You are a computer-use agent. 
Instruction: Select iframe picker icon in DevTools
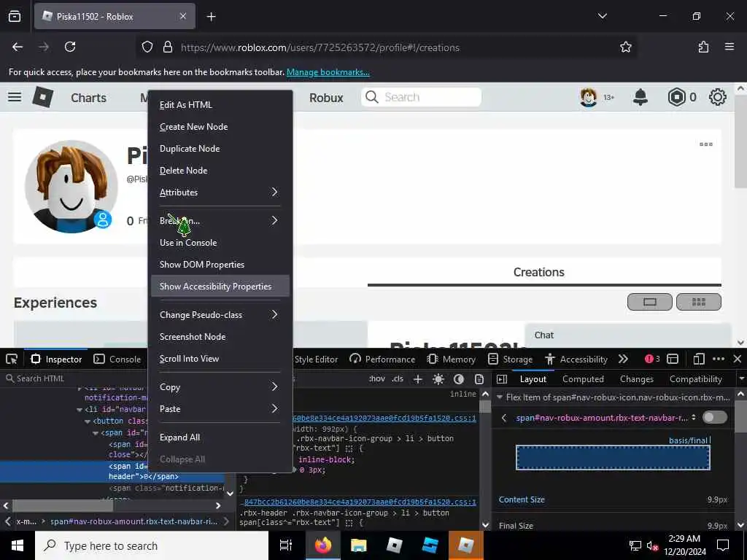click(x=673, y=359)
